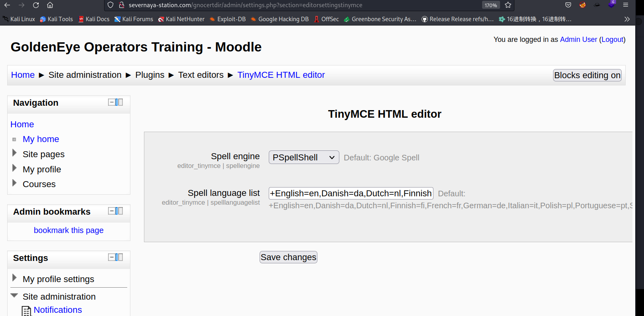Expand the Site pages tree node

click(x=14, y=153)
